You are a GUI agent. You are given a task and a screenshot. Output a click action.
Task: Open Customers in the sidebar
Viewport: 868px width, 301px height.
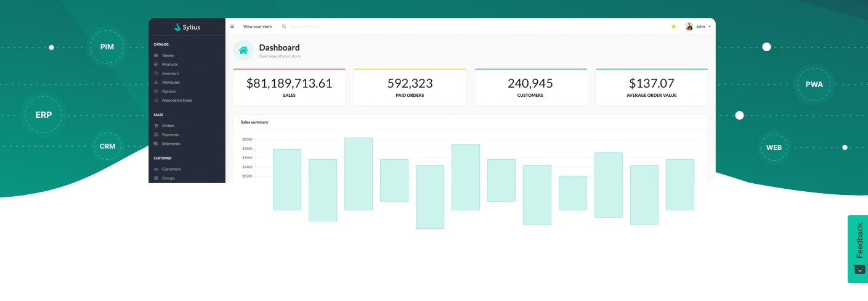click(x=171, y=169)
